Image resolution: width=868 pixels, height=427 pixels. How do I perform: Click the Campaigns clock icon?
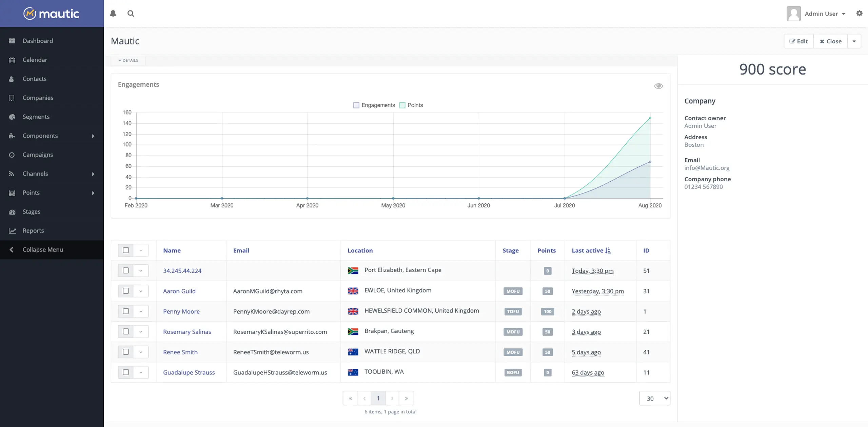coord(12,155)
